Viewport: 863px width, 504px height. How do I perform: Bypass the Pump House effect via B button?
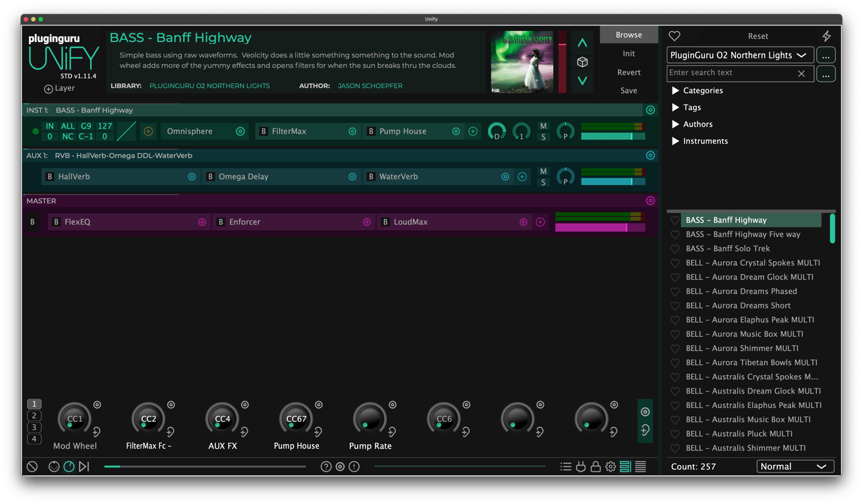(x=371, y=131)
